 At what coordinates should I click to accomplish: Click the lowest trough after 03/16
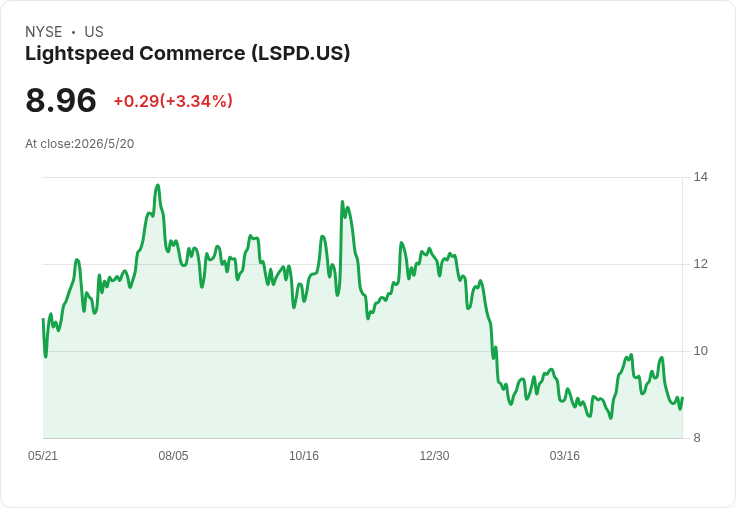[x=611, y=418]
